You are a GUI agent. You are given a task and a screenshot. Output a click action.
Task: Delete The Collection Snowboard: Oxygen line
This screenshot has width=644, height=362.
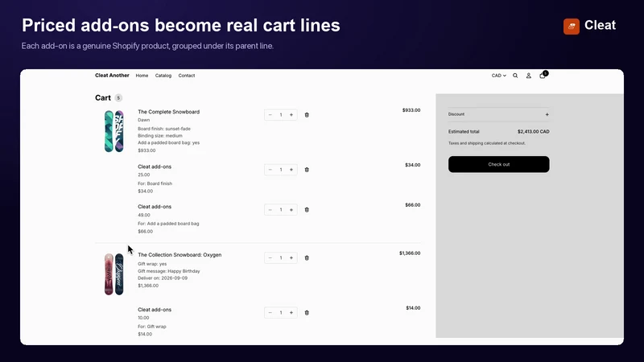click(x=307, y=257)
